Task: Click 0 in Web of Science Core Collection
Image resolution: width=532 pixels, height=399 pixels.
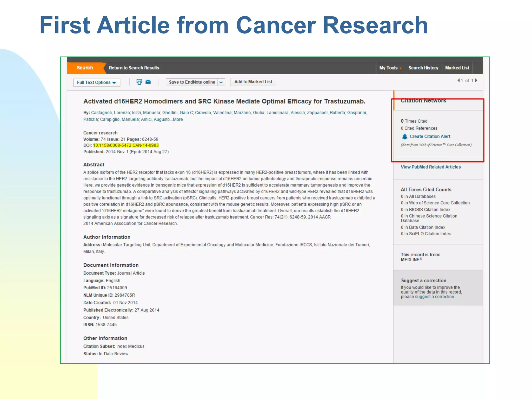Action: point(435,203)
